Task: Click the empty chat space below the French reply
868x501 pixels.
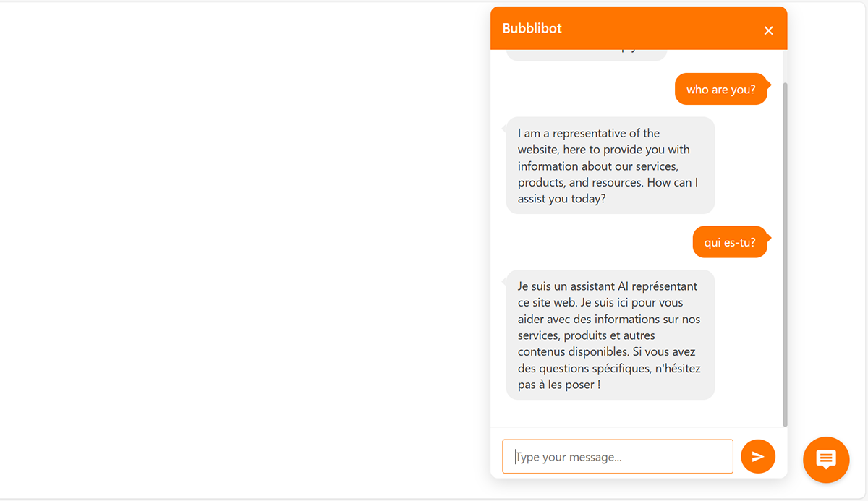Action: [637, 414]
